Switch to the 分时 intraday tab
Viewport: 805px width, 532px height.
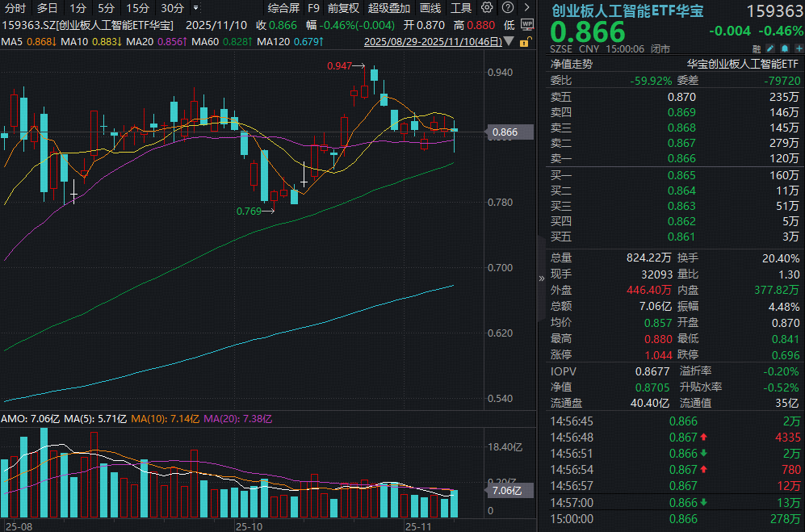pos(15,8)
